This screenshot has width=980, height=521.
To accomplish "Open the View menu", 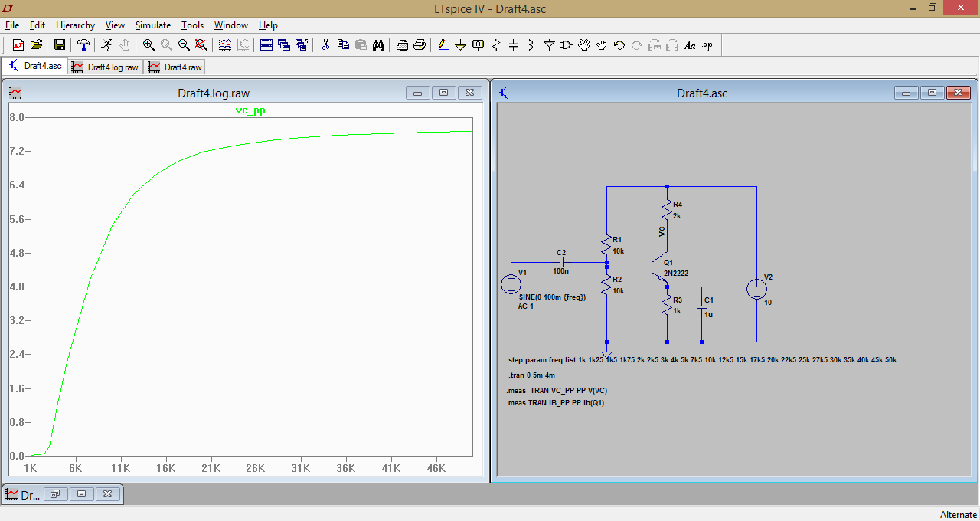I will tap(116, 25).
